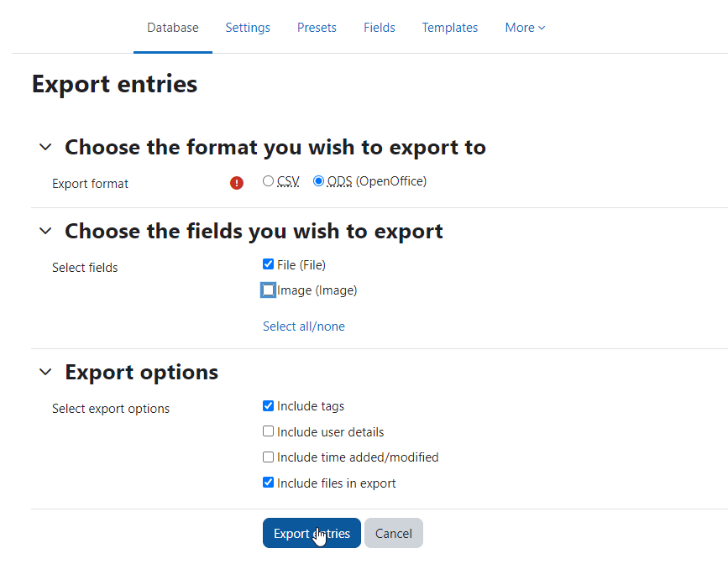The width and height of the screenshot is (728, 564).
Task: Click the Select all/none link
Action: coord(304,326)
